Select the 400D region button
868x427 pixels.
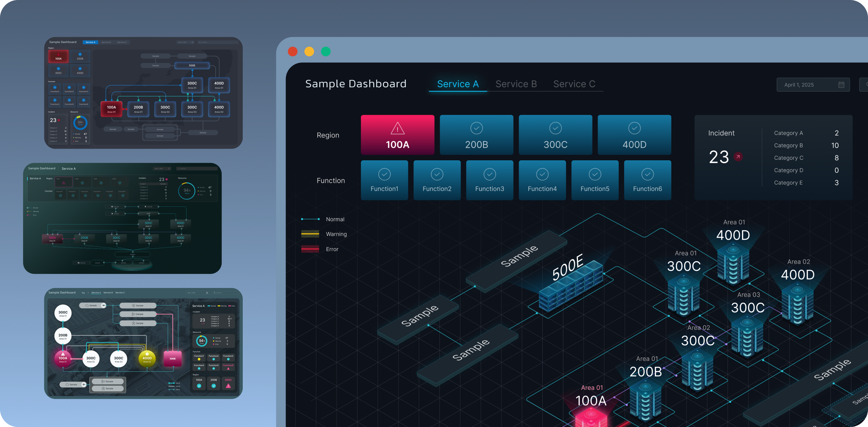pyautogui.click(x=634, y=135)
